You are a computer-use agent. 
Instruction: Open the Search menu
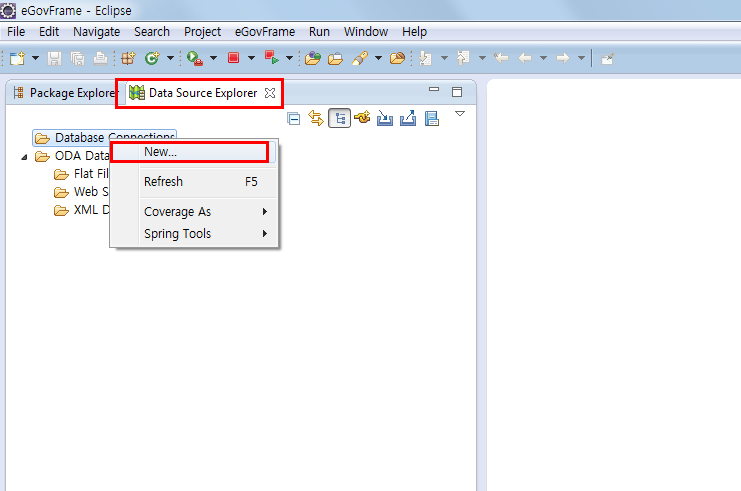click(x=152, y=32)
